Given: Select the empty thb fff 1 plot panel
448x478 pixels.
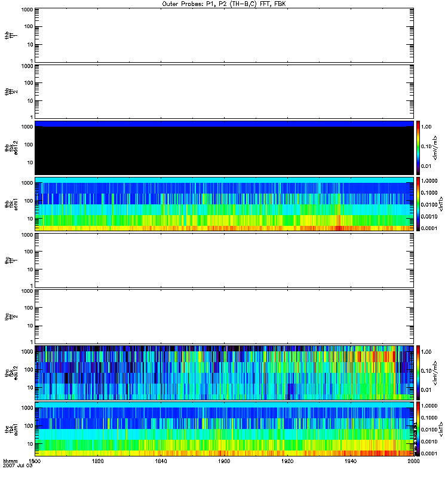Looking at the screenshot, I should tap(224, 35).
